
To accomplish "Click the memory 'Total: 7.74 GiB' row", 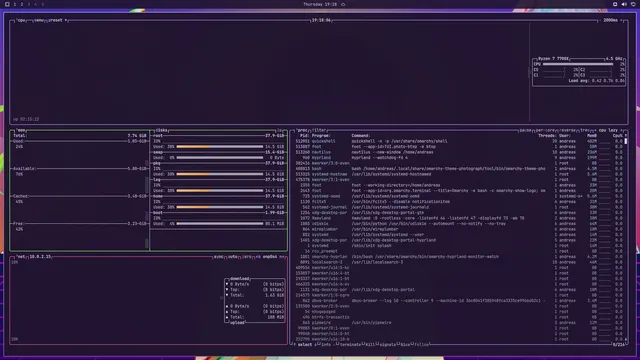I will 80,136.
